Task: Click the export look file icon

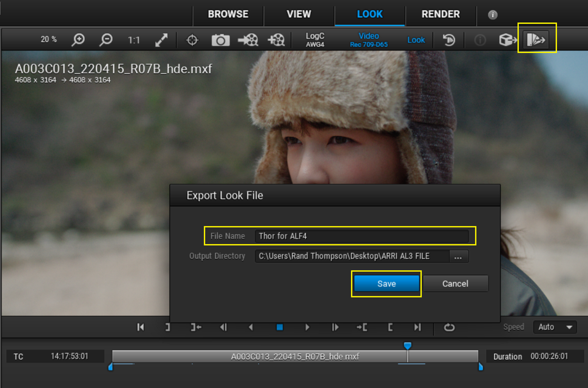Action: 537,39
